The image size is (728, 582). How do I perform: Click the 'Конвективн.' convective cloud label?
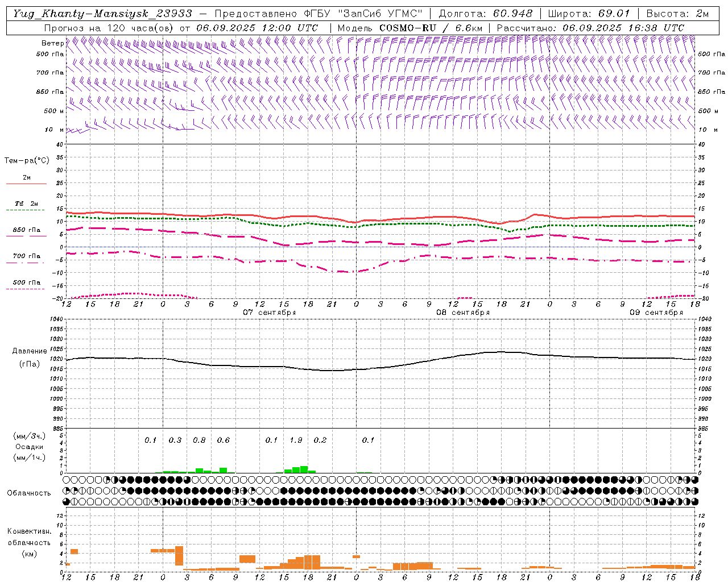(x=29, y=531)
